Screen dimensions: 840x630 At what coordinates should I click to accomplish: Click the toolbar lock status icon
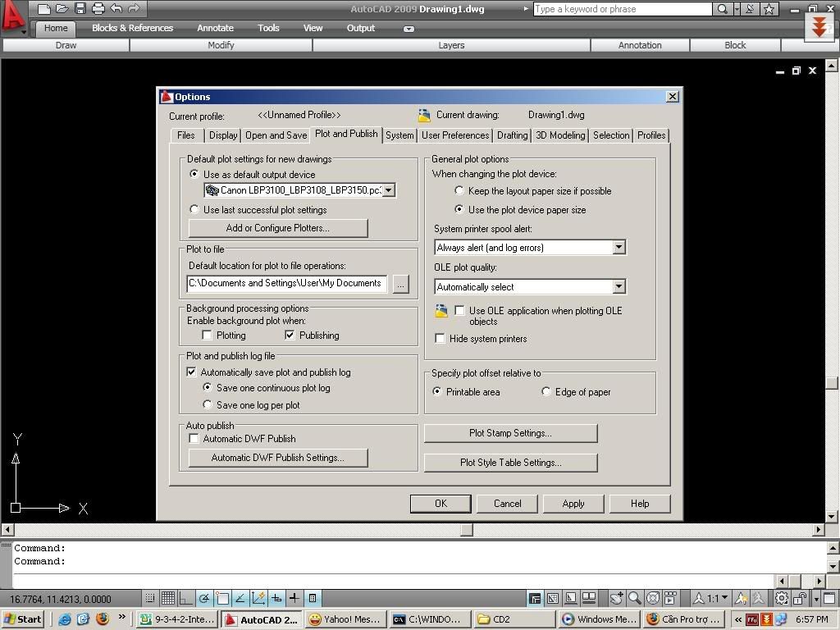(800, 598)
